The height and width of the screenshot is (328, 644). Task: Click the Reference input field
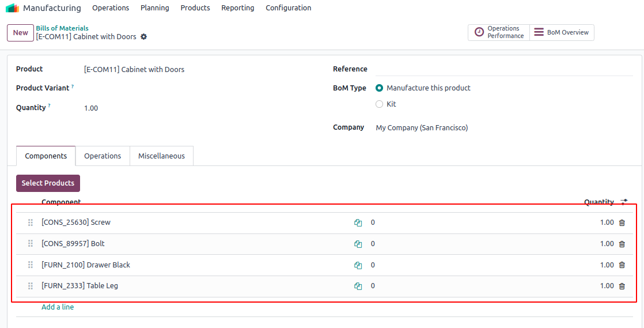[x=504, y=69]
